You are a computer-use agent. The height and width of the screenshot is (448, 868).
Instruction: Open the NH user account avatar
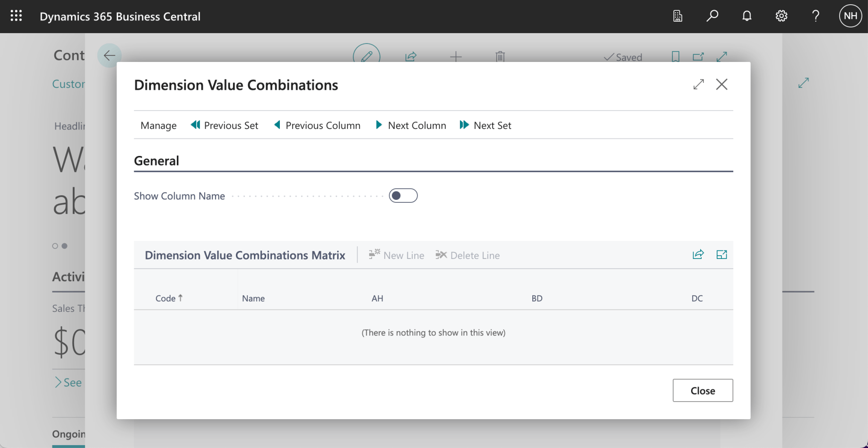point(850,16)
